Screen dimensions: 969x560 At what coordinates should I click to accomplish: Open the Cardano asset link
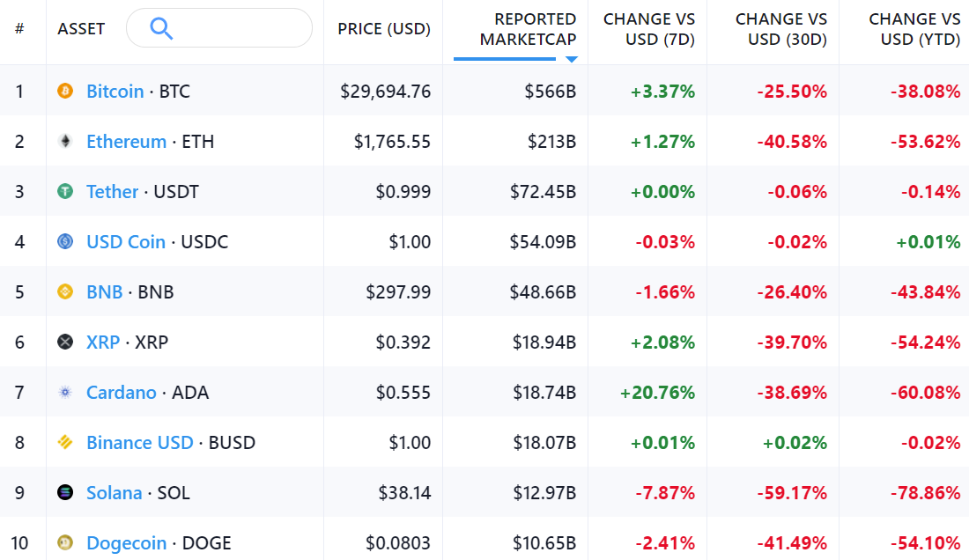(121, 392)
